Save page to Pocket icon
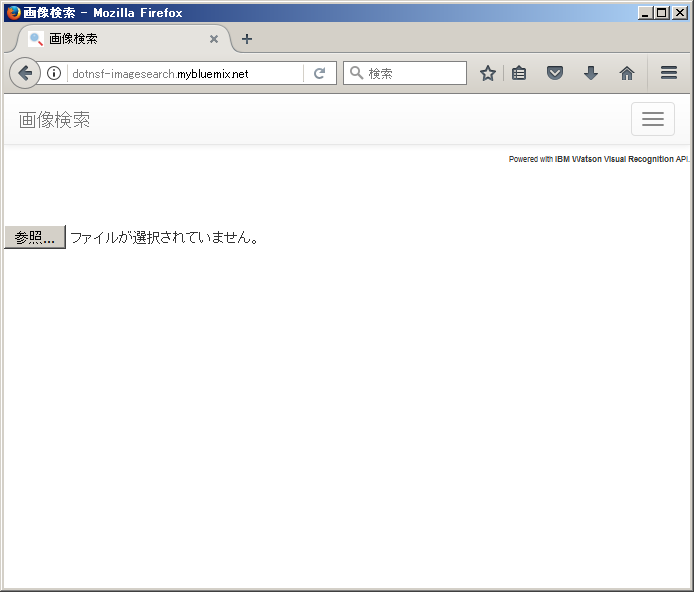The height and width of the screenshot is (592, 694). click(555, 73)
